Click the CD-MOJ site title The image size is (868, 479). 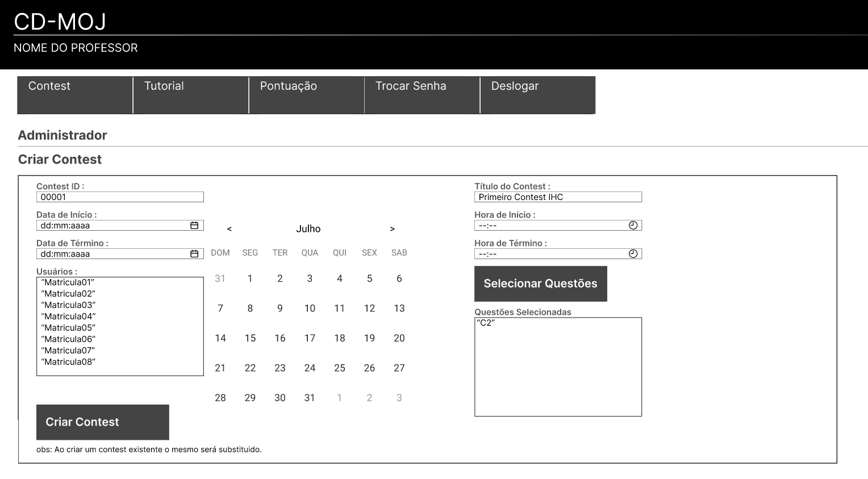[x=60, y=22]
